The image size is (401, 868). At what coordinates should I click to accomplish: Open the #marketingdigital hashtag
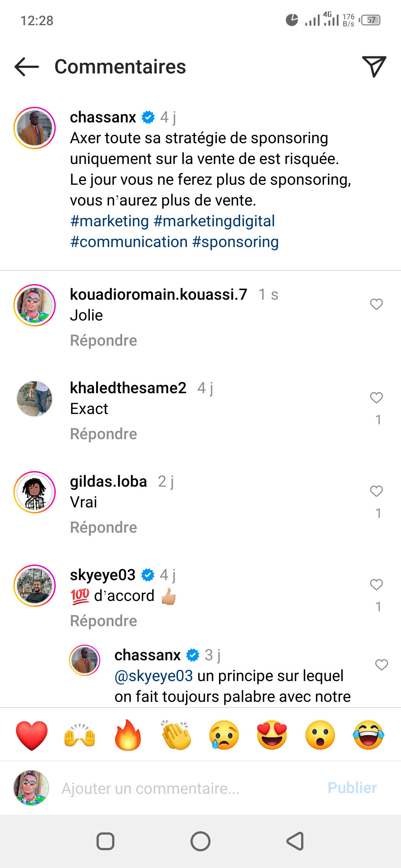[x=214, y=221]
